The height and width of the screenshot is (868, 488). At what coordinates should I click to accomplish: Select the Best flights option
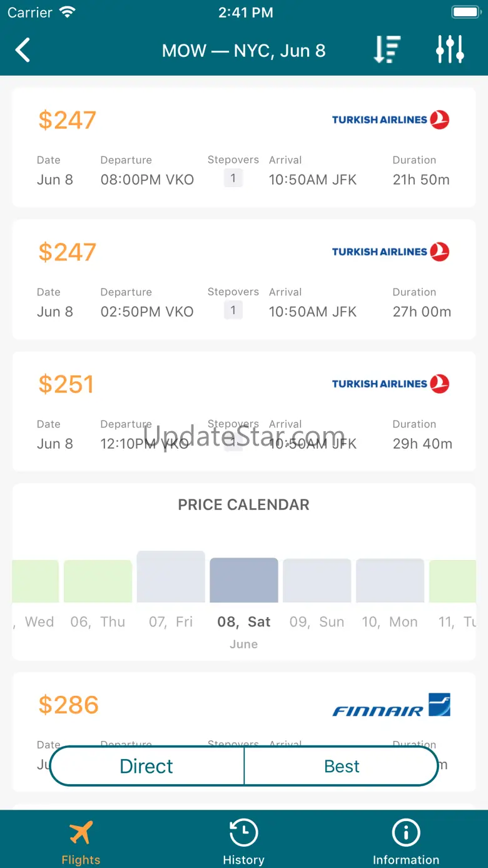(x=342, y=766)
